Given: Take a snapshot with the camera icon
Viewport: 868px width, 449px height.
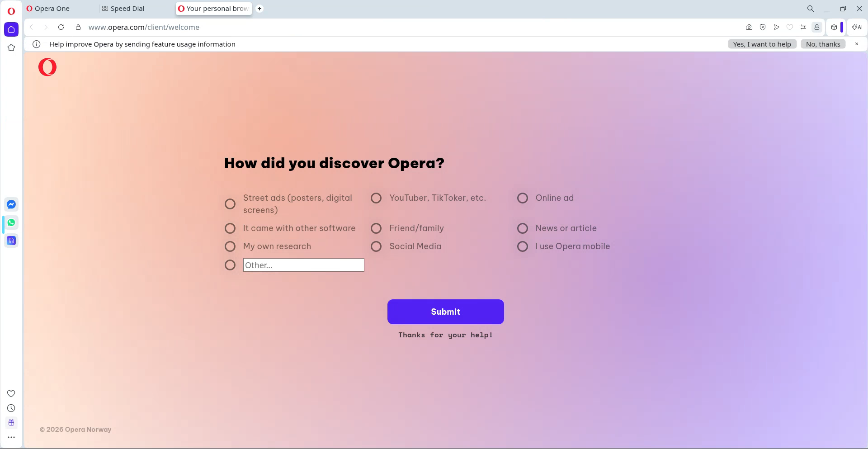Looking at the screenshot, I should click(x=749, y=27).
